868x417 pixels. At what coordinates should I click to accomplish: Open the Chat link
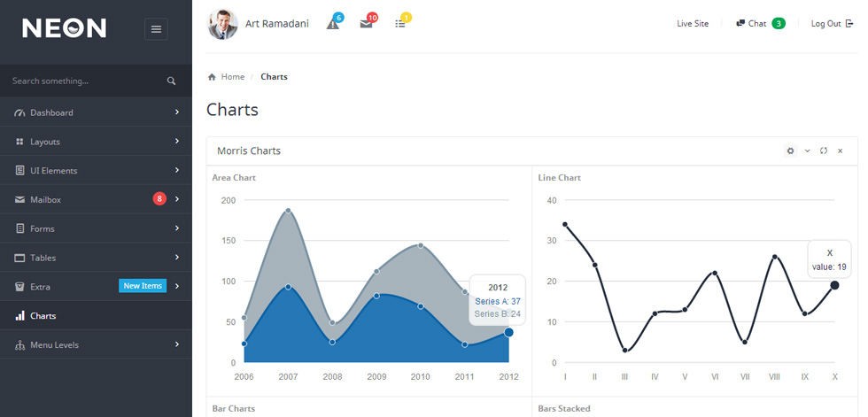(x=757, y=24)
